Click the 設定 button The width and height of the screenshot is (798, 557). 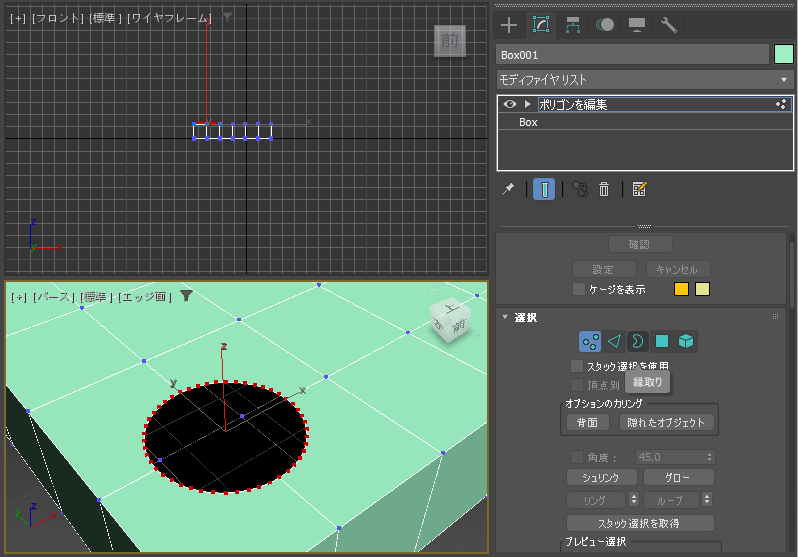tap(604, 269)
